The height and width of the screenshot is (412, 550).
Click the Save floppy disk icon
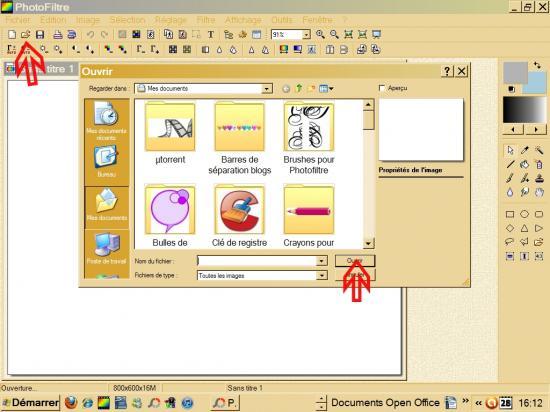40,34
